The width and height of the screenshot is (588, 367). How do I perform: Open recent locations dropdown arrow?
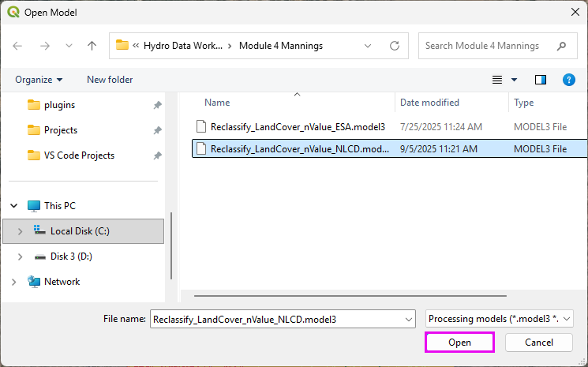68,46
